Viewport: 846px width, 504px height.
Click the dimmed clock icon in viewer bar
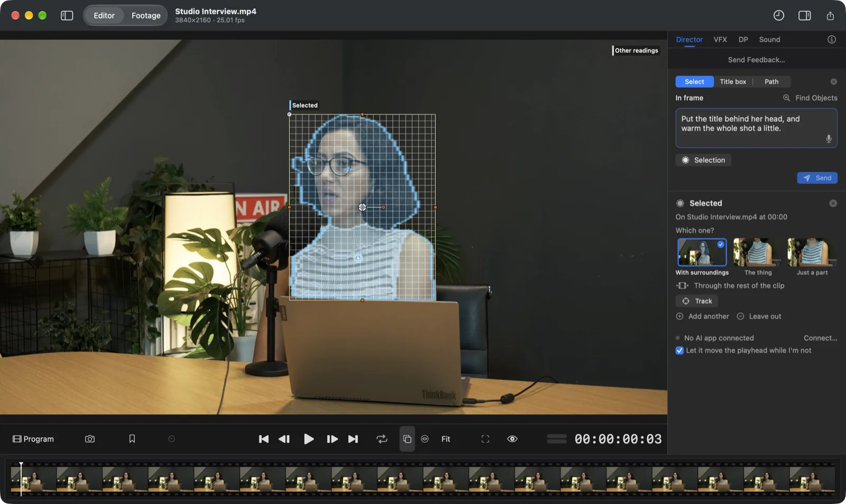point(171,439)
